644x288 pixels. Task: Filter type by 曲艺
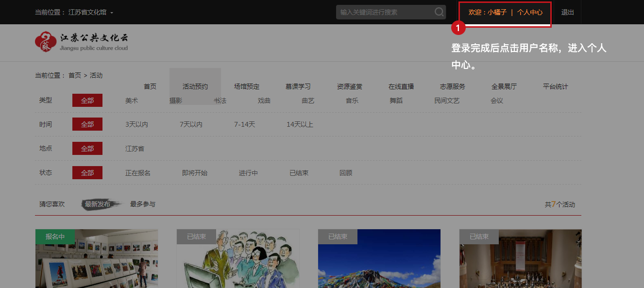tap(308, 101)
